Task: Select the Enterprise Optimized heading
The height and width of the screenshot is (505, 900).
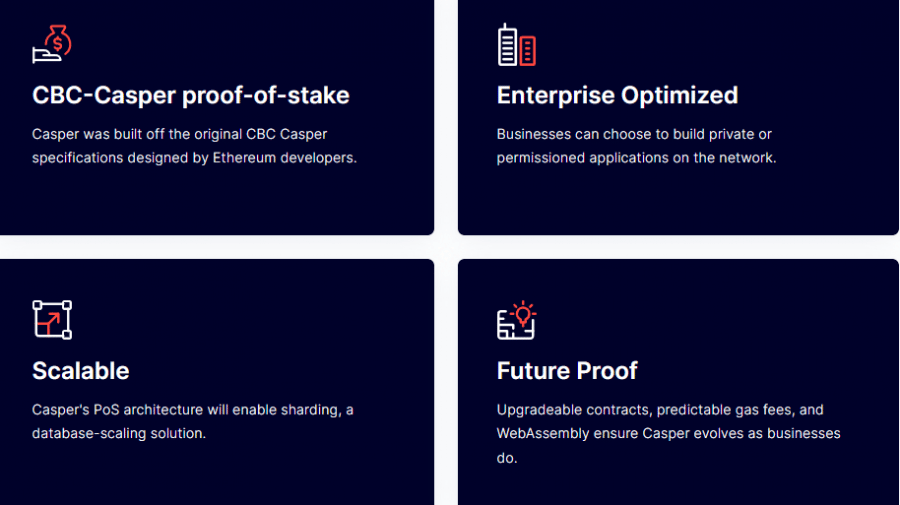Action: pos(617,95)
